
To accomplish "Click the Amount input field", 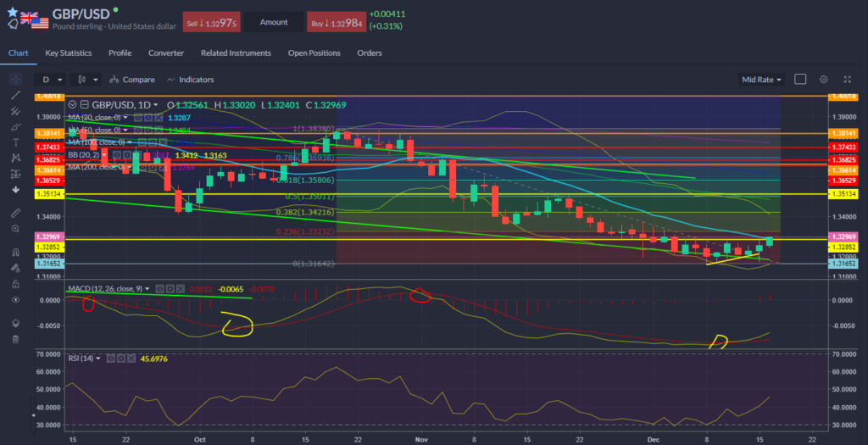I will tap(274, 22).
